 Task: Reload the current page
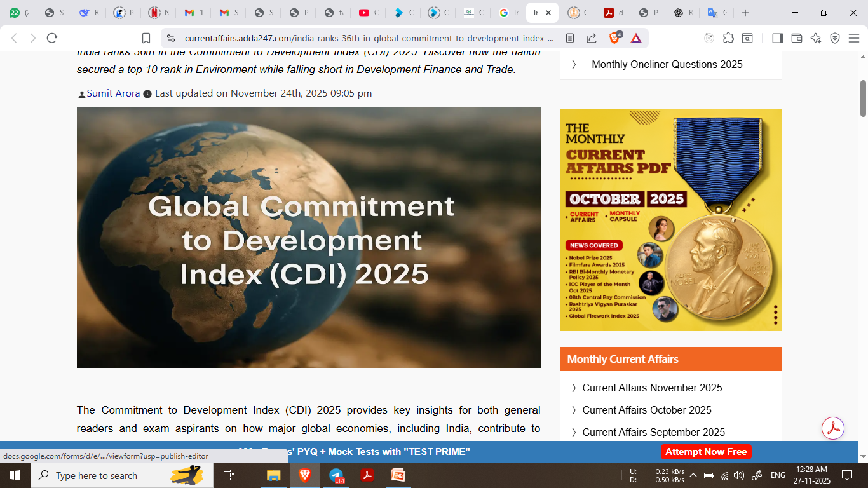click(x=52, y=38)
